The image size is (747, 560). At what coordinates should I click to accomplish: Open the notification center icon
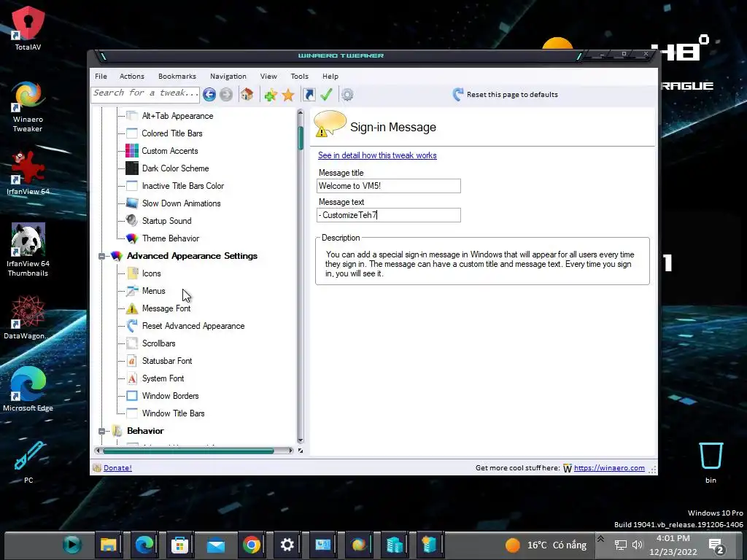pyautogui.click(x=716, y=545)
